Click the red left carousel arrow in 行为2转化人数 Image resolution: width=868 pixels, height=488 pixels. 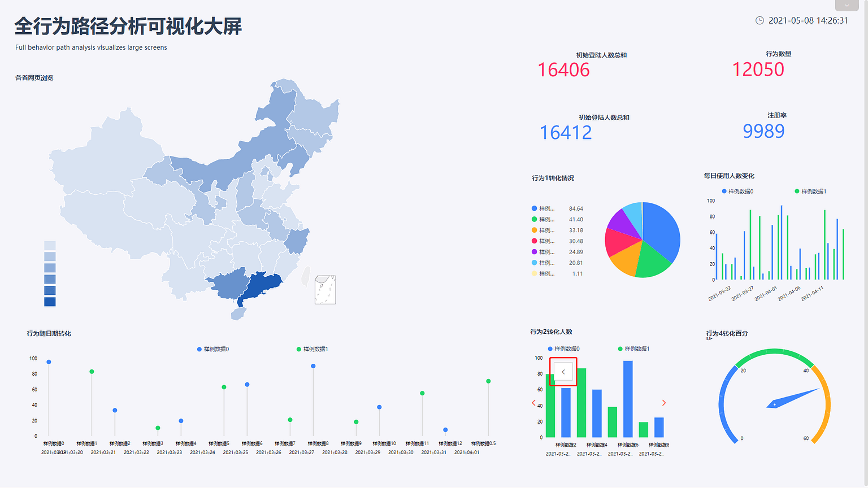point(533,403)
